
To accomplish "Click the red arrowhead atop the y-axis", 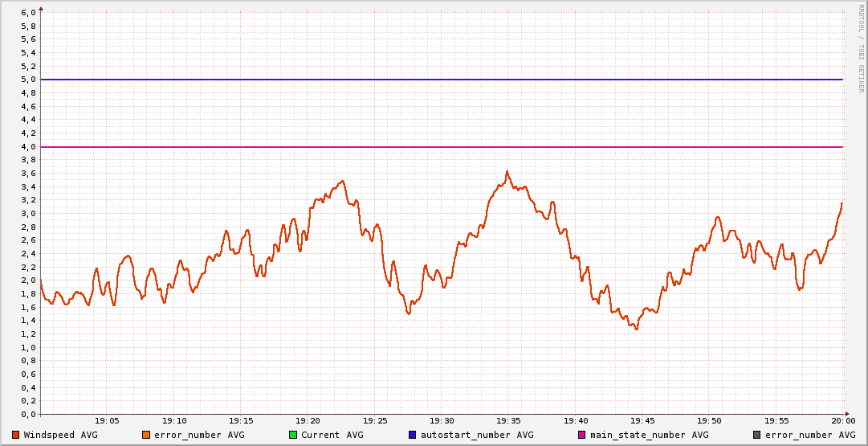I will tap(41, 8).
